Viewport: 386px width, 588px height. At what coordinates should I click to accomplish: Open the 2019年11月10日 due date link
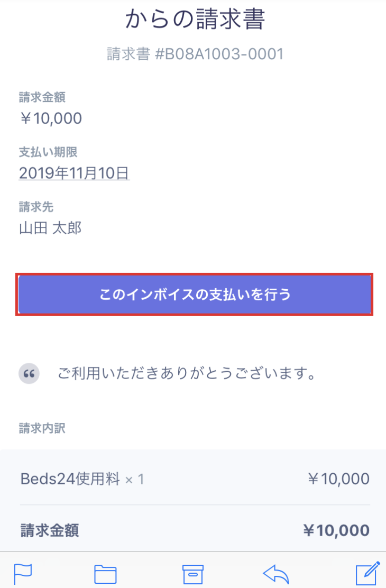(74, 173)
